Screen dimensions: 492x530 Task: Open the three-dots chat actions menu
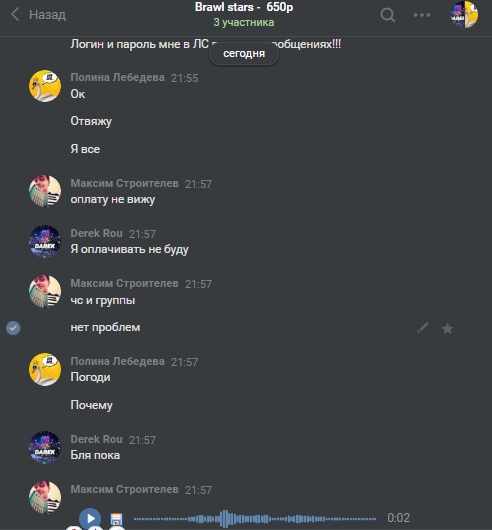(x=422, y=15)
